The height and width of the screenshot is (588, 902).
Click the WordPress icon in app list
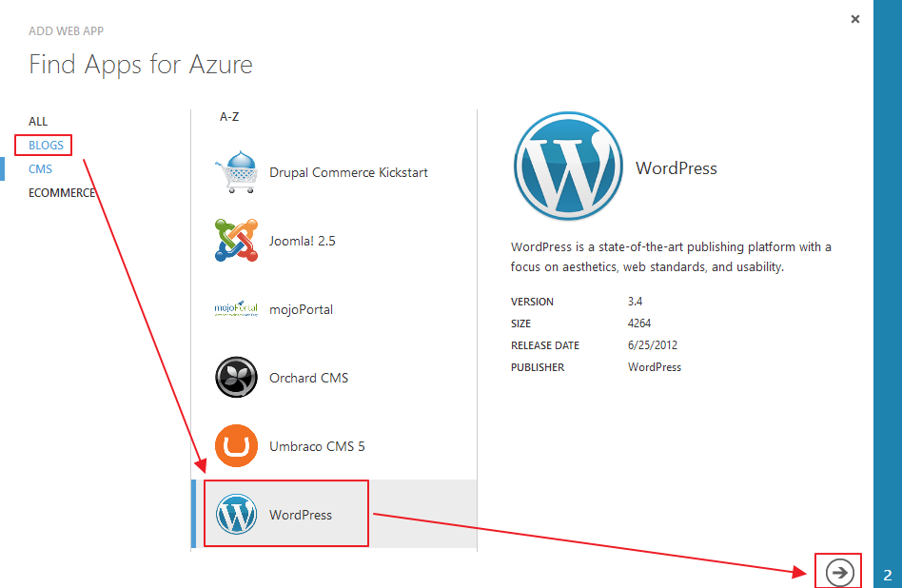pyautogui.click(x=236, y=515)
